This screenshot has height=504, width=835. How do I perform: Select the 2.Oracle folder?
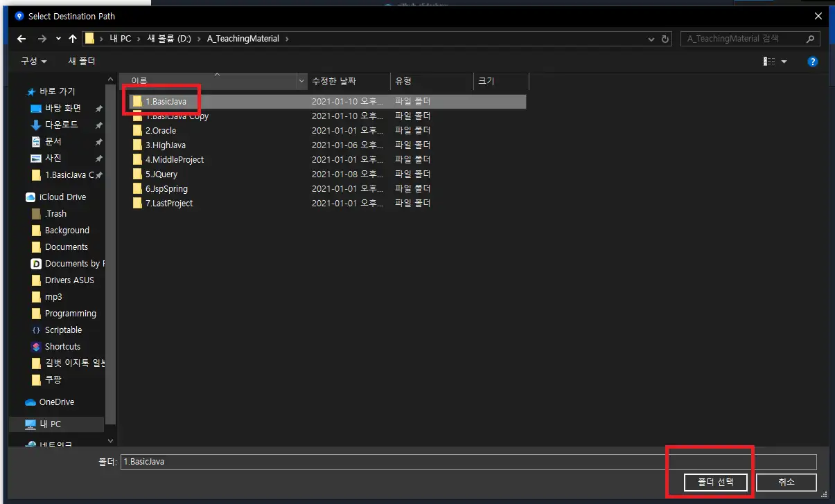coord(326,130)
